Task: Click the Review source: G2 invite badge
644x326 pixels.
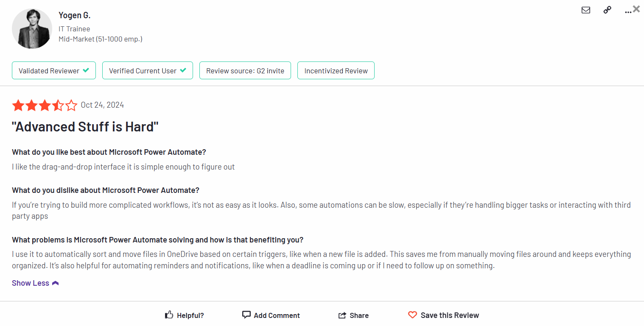Action: 245,70
